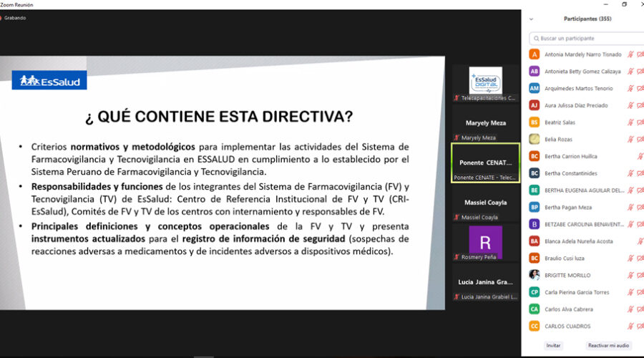Click muted mic icon for CARLOS CUADROS
The width and height of the screenshot is (644, 358).
[x=630, y=326]
